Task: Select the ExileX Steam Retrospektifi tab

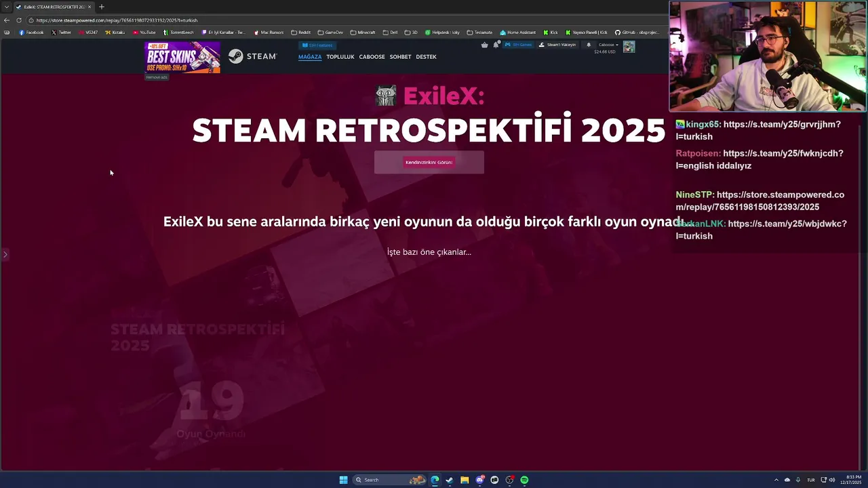Action: pos(54,7)
